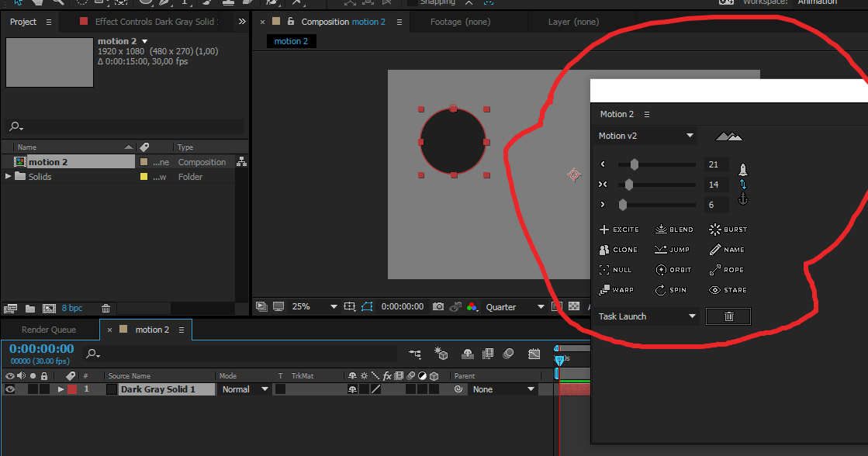868x456 pixels.
Task: Open the 25% magnification dropdown
Action: [314, 306]
